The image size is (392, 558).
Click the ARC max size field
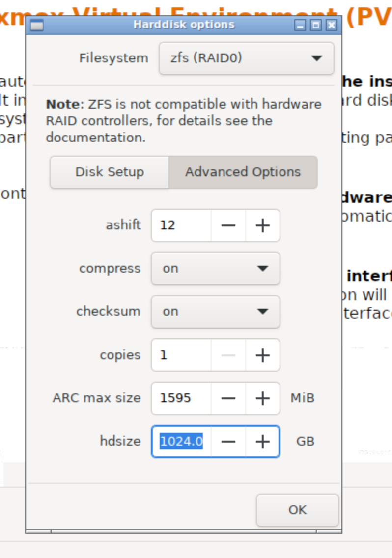point(182,398)
